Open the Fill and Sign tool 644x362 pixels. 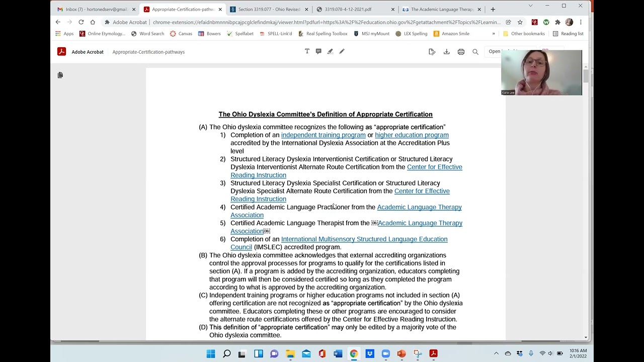pyautogui.click(x=432, y=52)
